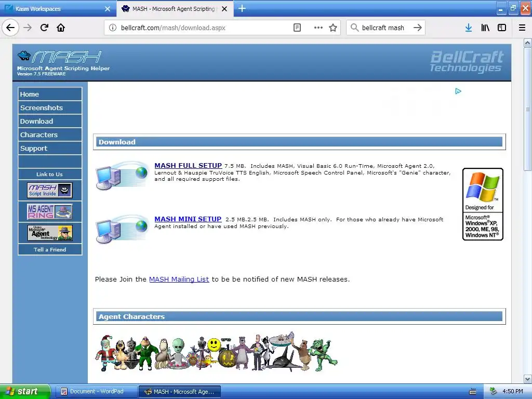Select the MASH - Microsoft Agent Scripting tab
532x399 pixels.
click(x=175, y=8)
